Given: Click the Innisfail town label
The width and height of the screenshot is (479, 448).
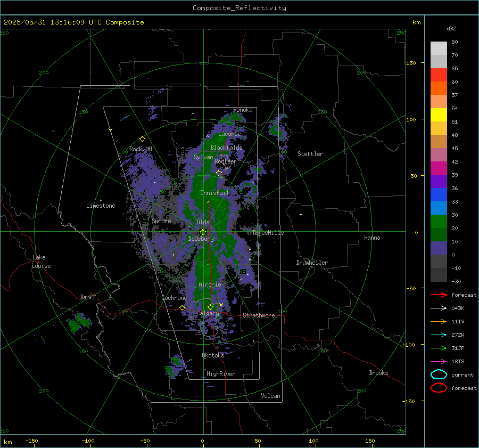Looking at the screenshot, I should [214, 193].
